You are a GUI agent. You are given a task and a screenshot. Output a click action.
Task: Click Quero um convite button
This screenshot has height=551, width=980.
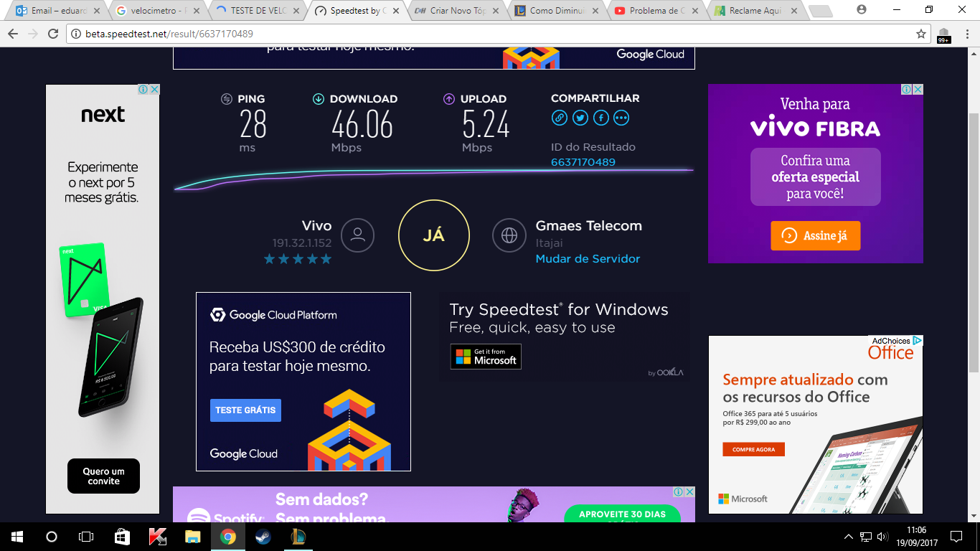click(x=104, y=476)
